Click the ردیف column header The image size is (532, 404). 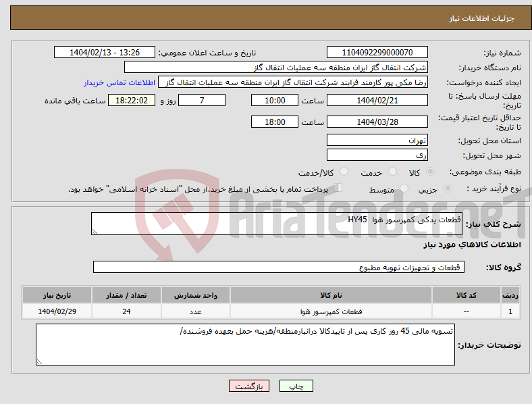pos(510,295)
